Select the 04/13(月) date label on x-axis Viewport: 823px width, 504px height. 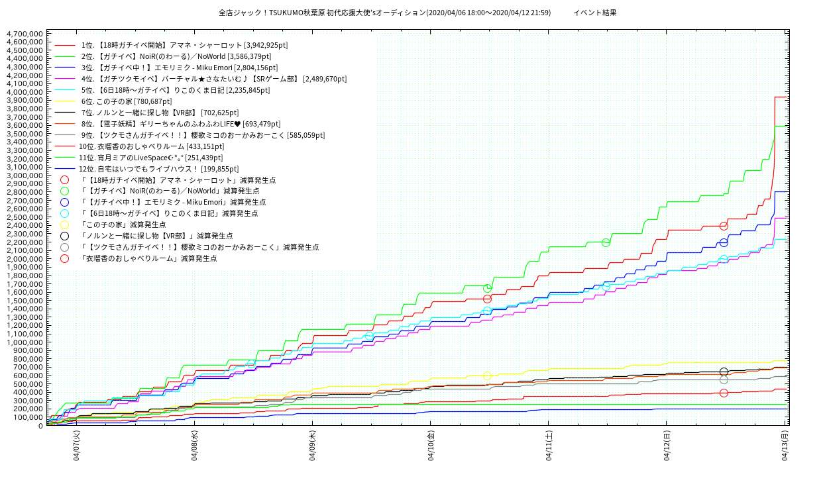(785, 449)
